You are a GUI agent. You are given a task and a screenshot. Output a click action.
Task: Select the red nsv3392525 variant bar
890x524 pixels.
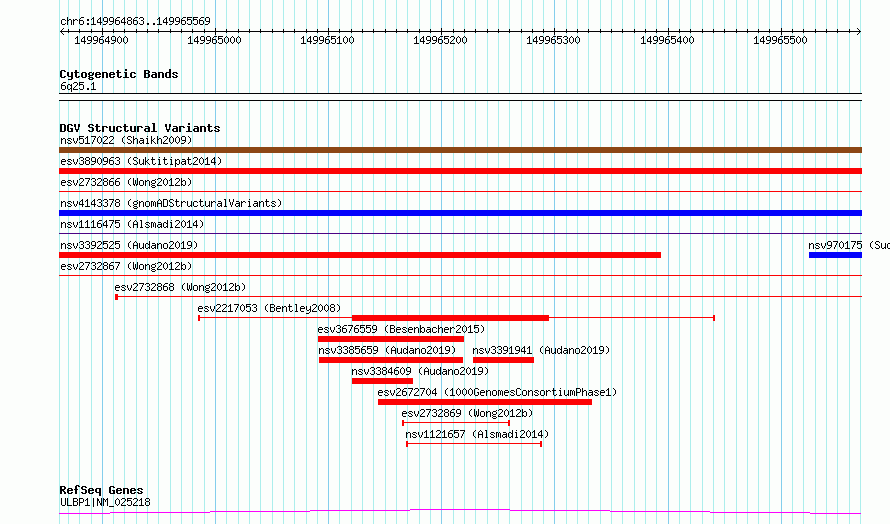[360, 255]
